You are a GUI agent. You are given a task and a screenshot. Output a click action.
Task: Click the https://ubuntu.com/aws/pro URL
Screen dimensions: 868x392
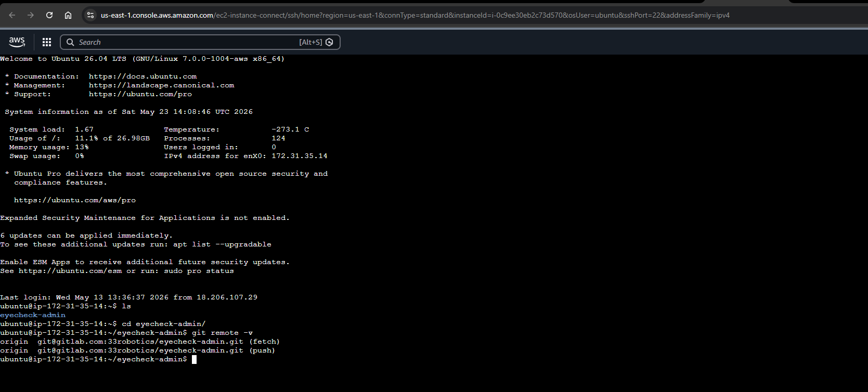[x=75, y=200]
